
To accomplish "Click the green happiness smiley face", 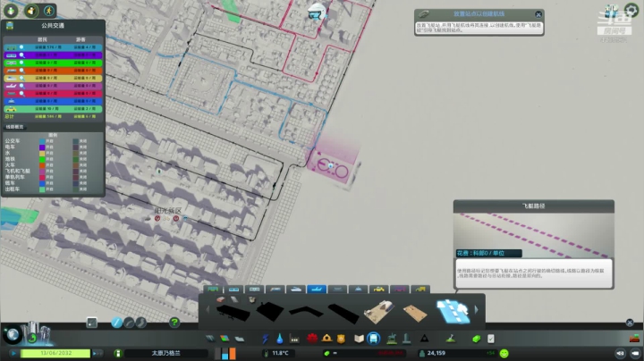I will tap(504, 353).
